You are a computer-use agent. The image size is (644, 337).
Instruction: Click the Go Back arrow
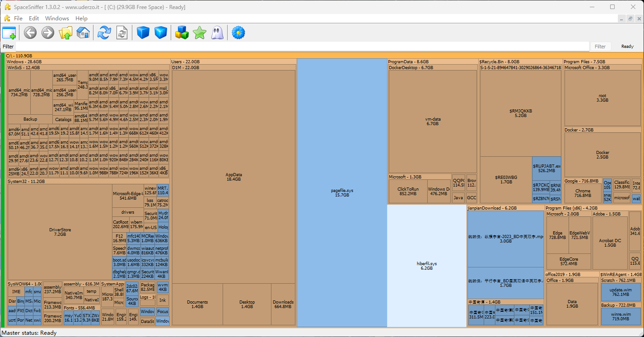coord(30,33)
